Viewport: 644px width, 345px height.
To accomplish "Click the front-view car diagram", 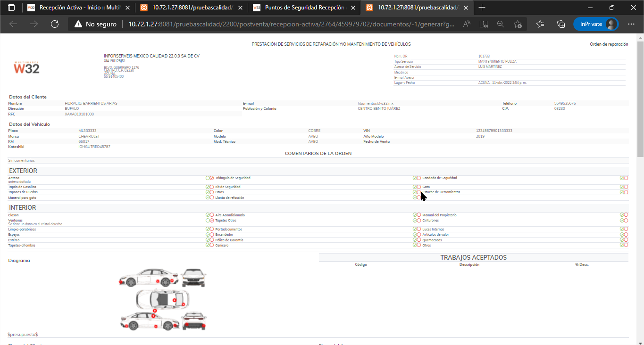I will (194, 278).
